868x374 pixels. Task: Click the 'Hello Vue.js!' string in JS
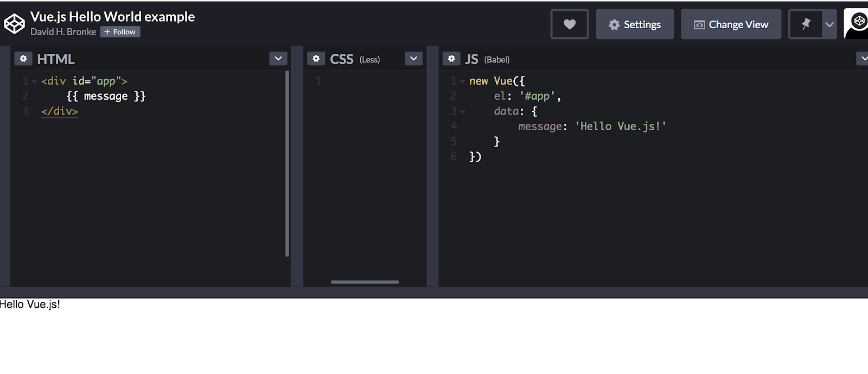pyautogui.click(x=621, y=126)
